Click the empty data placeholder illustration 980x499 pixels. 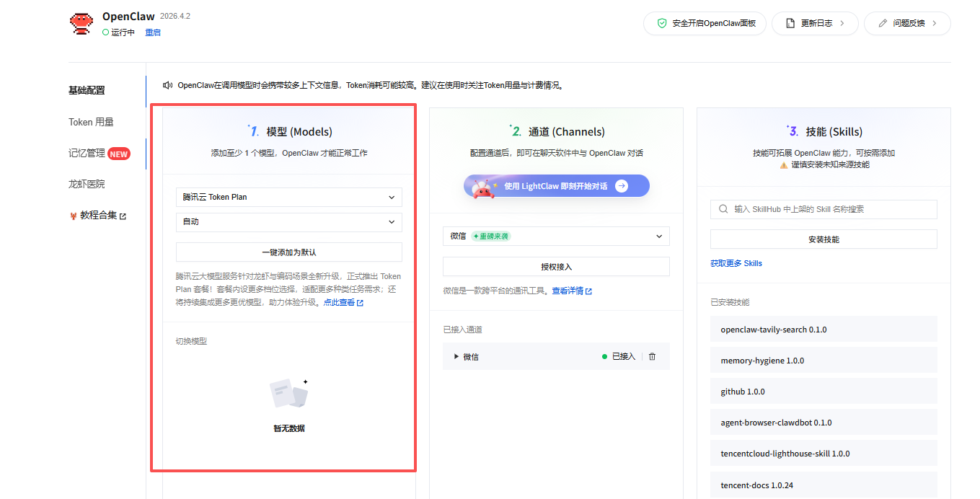click(289, 394)
